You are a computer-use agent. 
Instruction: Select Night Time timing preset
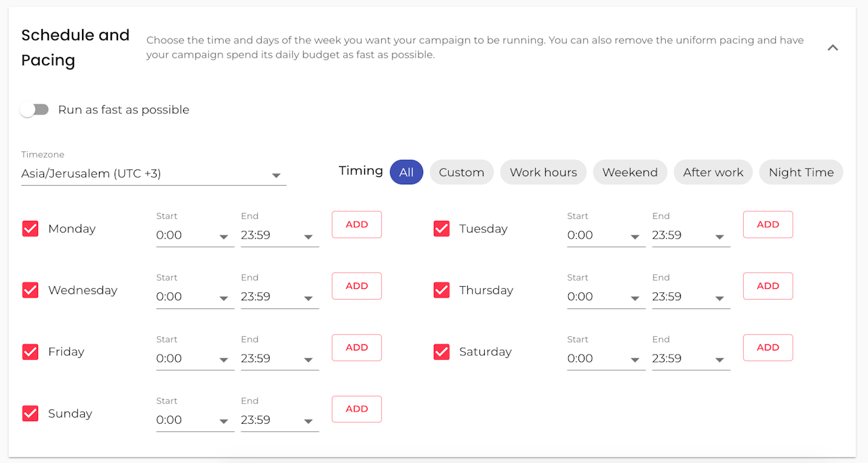[x=801, y=172]
